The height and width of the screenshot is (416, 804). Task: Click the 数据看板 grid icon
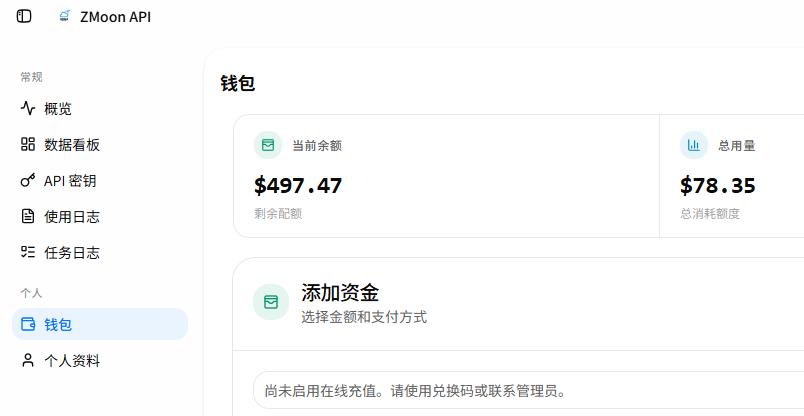pos(28,144)
